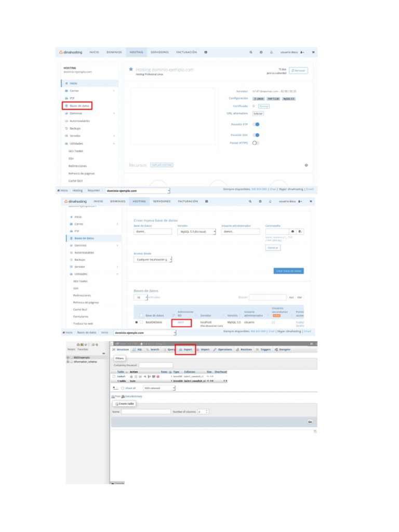Click the Buscar search field

268,298
